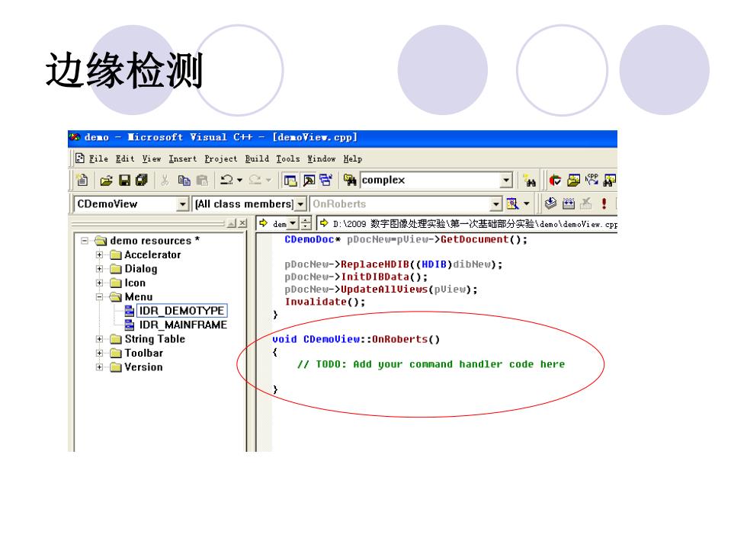This screenshot has height=560, width=747.
Task: Click yellow arrow icon beside dem dropdown
Action: [x=264, y=222]
